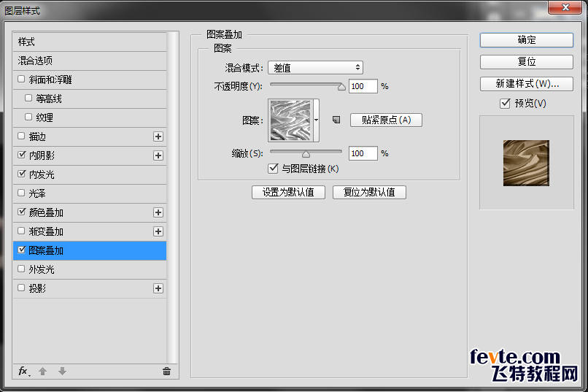
Task: Click the 确定 button
Action: (527, 40)
